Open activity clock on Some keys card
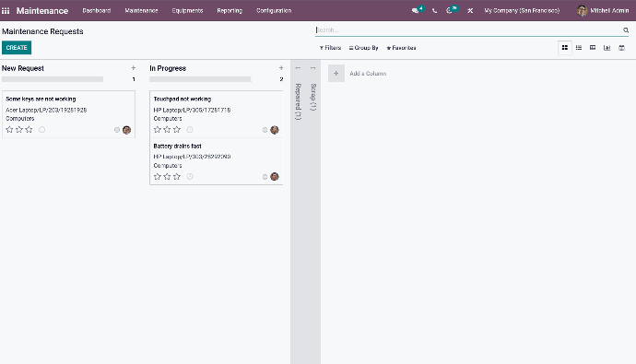 (x=41, y=130)
